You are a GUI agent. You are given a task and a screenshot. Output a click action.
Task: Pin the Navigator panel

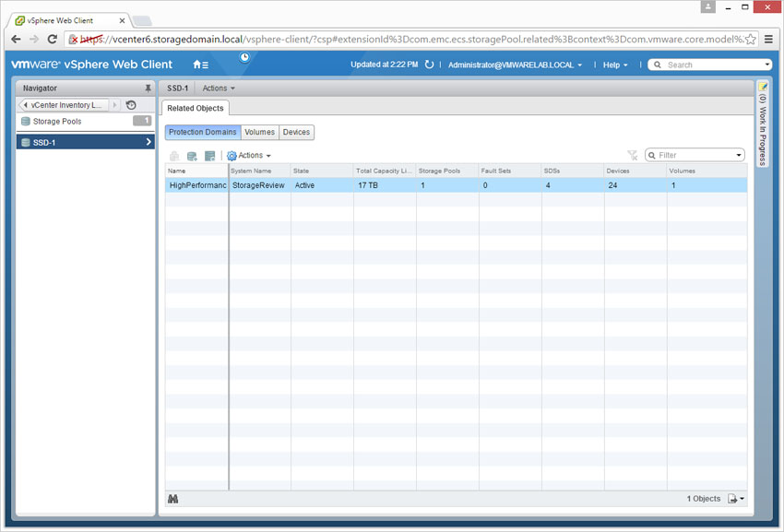pos(148,88)
